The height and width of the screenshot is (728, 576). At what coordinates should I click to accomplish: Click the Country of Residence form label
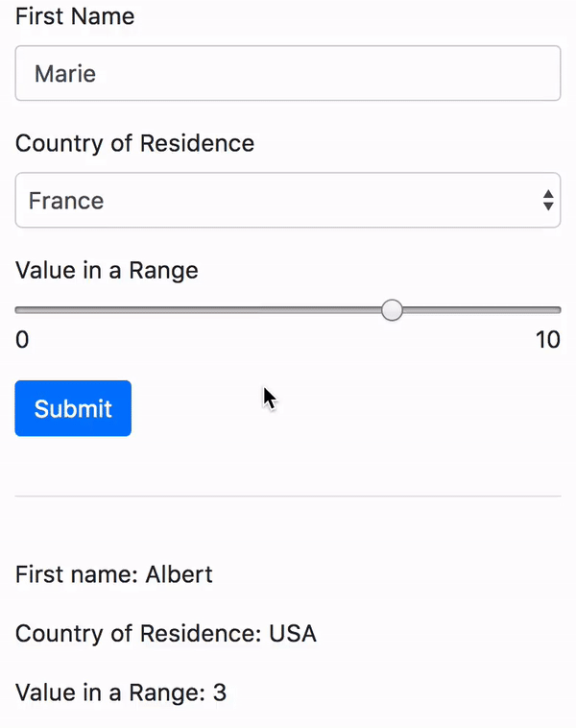tap(134, 143)
